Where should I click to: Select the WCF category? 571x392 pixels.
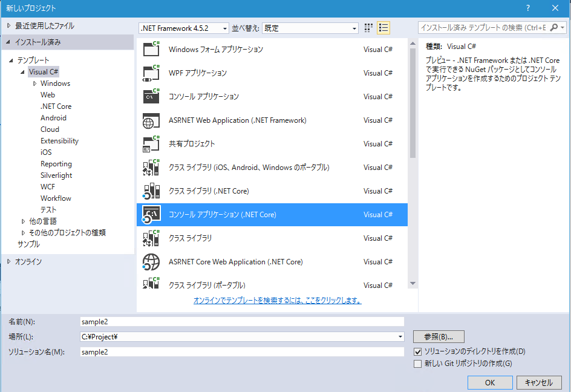(x=47, y=186)
